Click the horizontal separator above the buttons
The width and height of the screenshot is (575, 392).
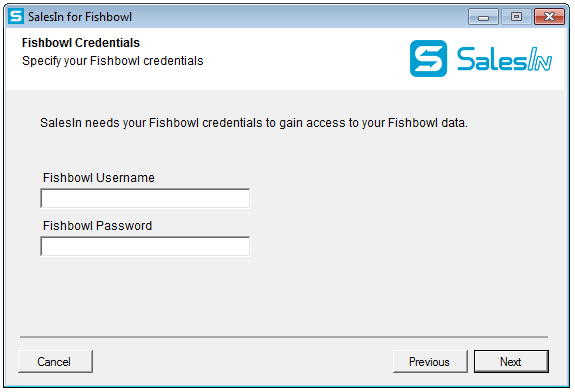(x=284, y=337)
